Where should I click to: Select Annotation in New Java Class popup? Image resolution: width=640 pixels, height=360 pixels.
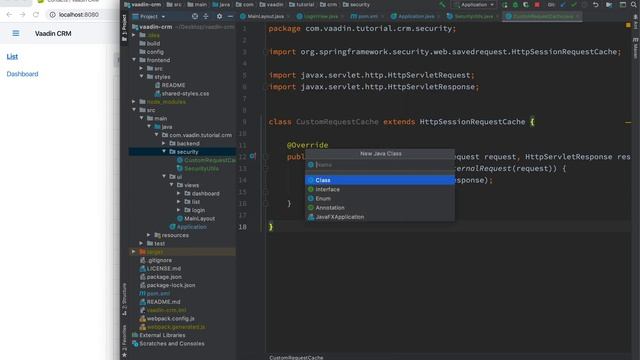tap(380, 208)
